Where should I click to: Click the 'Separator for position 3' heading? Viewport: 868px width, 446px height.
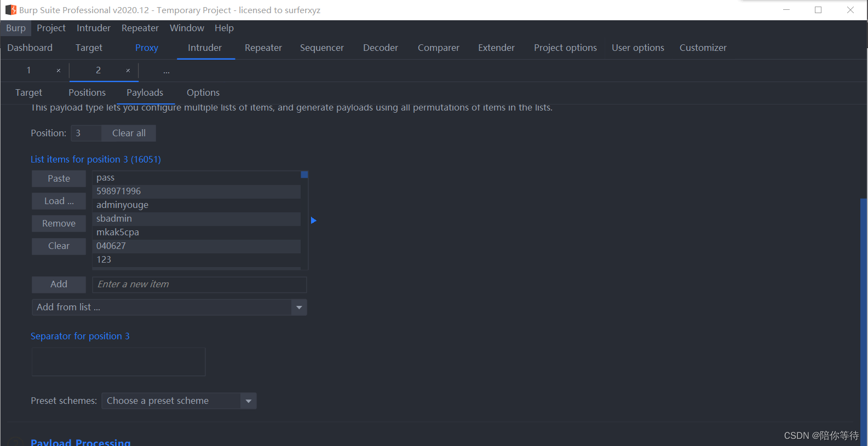(80, 336)
